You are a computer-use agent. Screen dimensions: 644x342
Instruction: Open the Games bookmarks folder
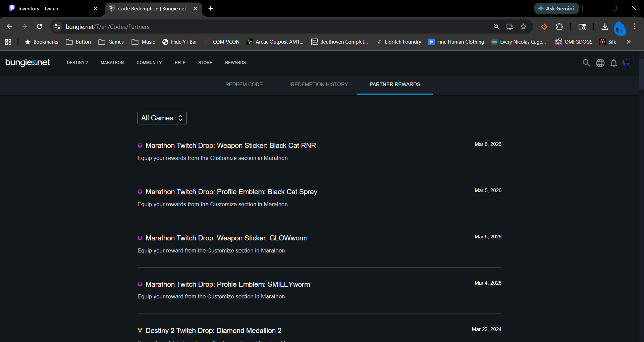(x=111, y=42)
